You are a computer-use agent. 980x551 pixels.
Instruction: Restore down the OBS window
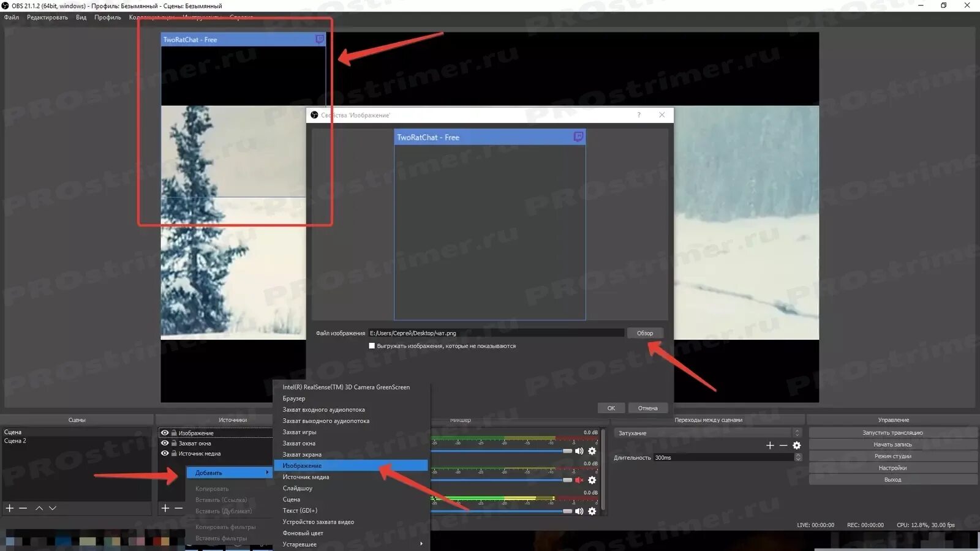click(944, 6)
